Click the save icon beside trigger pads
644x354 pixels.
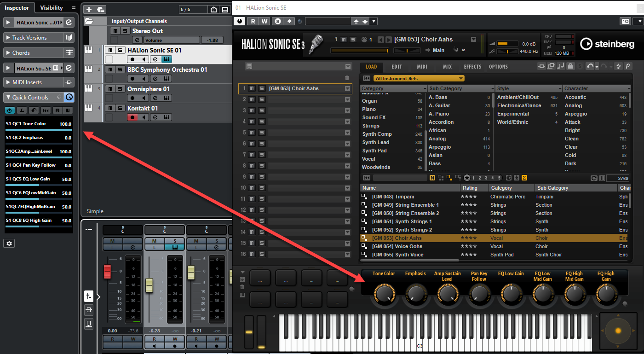[242, 279]
